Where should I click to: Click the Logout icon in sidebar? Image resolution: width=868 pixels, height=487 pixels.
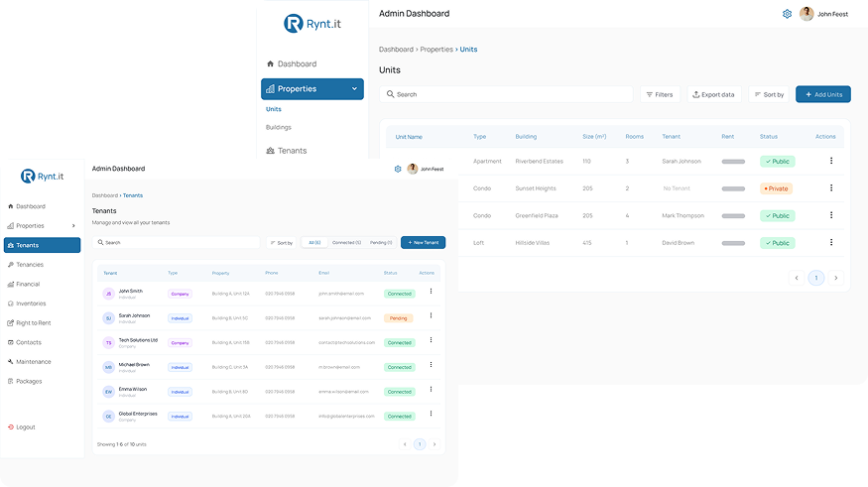pyautogui.click(x=11, y=427)
